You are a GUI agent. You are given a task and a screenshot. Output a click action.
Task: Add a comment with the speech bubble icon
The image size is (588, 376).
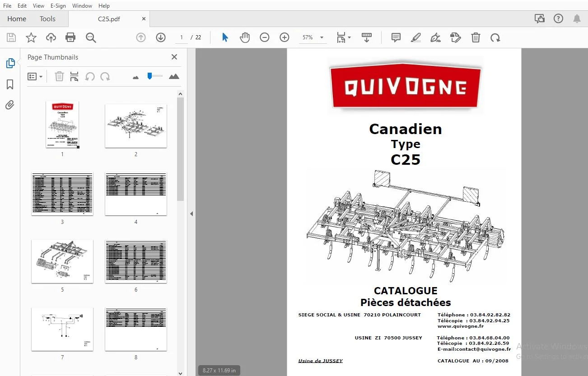pos(396,38)
